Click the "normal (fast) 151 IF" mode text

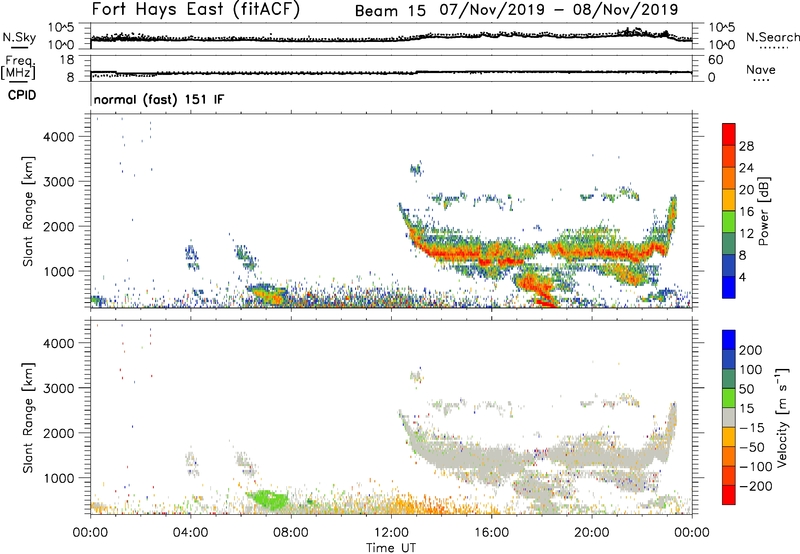click(x=159, y=99)
